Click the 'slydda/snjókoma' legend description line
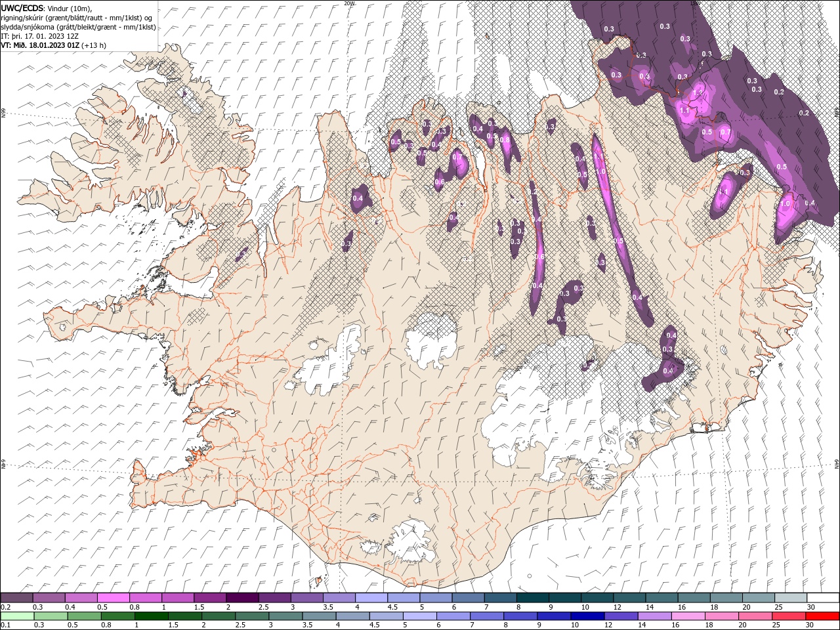This screenshot has height=630, width=840. 79,27
